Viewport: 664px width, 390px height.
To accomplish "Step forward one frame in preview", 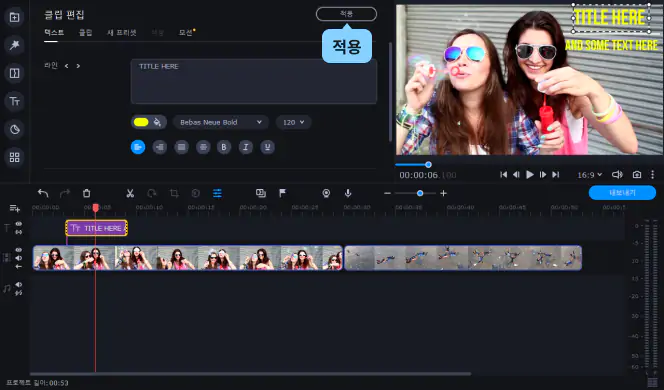I will (543, 174).
